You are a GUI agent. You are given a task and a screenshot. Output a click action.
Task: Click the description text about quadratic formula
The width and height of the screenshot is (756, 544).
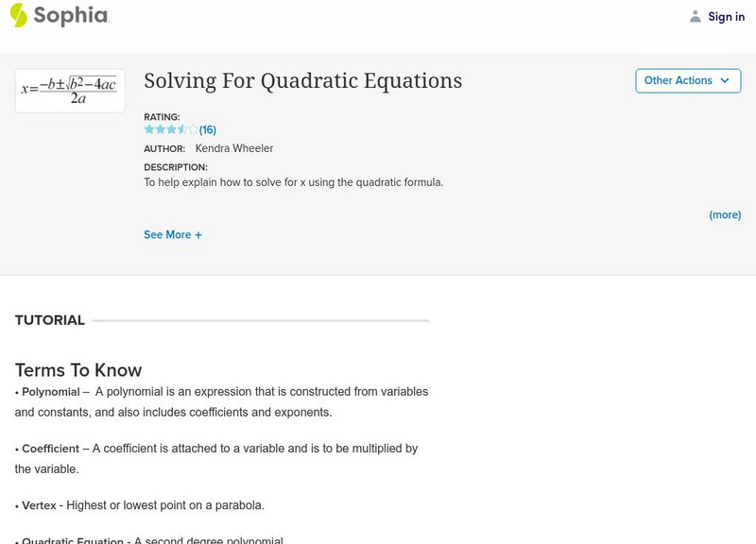[x=293, y=182]
